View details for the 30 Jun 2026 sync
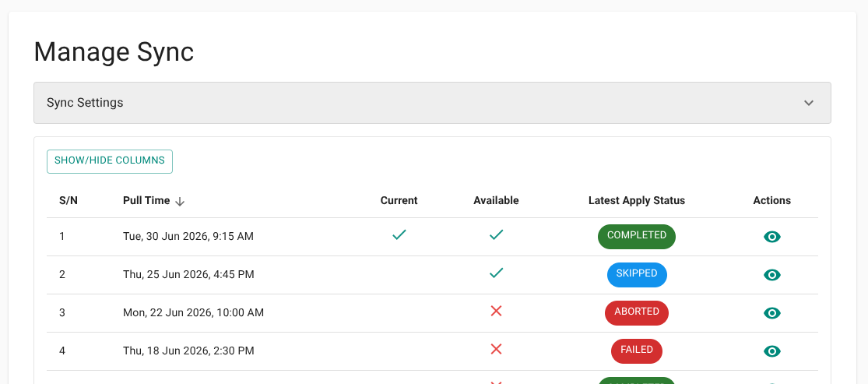This screenshot has width=868, height=384. (771, 237)
